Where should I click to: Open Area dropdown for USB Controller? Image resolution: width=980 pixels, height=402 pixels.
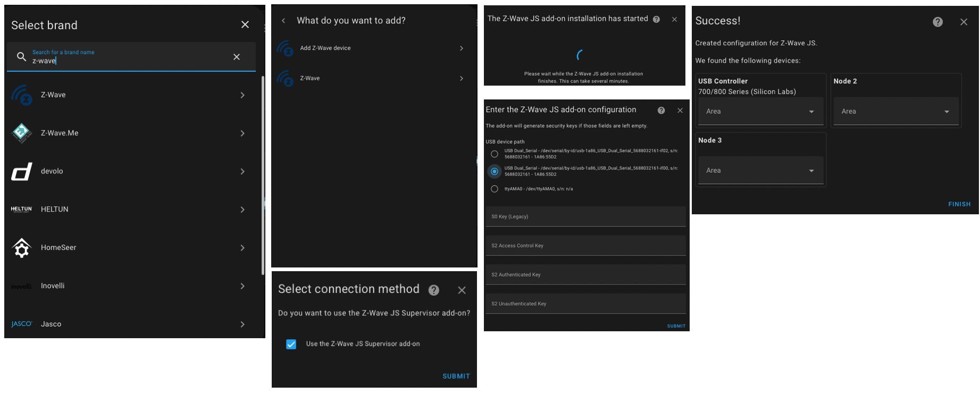tap(760, 111)
